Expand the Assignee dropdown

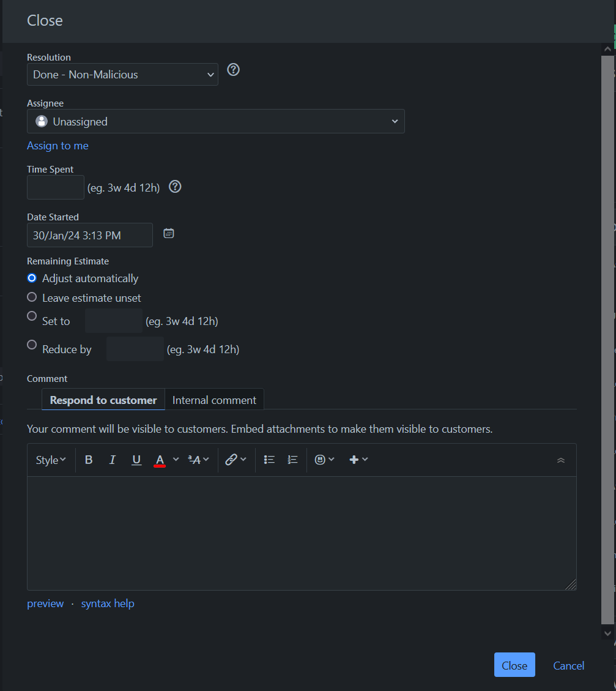(x=215, y=121)
